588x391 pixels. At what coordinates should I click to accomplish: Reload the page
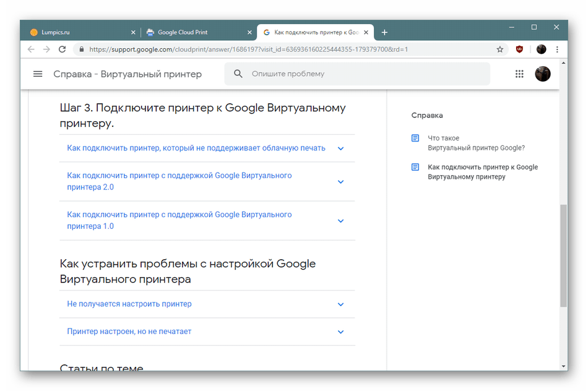(63, 49)
